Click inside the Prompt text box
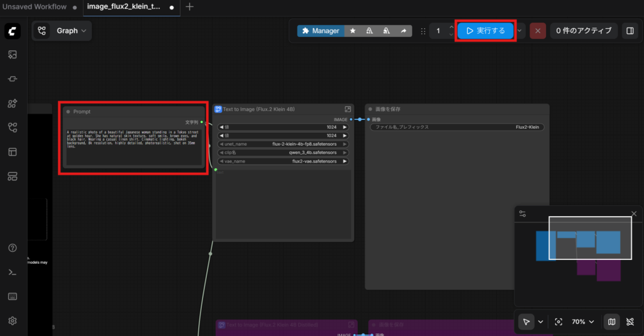Screen dimensions: 644x336 pos(133,144)
